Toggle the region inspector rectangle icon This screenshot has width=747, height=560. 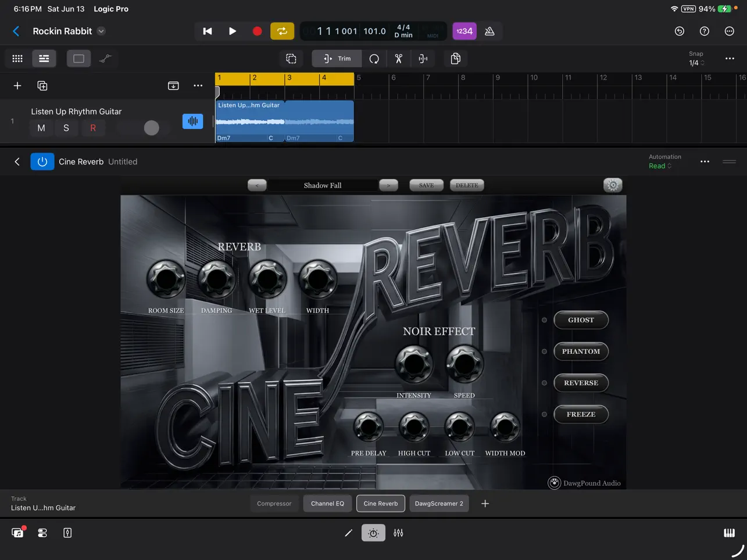[78, 59]
